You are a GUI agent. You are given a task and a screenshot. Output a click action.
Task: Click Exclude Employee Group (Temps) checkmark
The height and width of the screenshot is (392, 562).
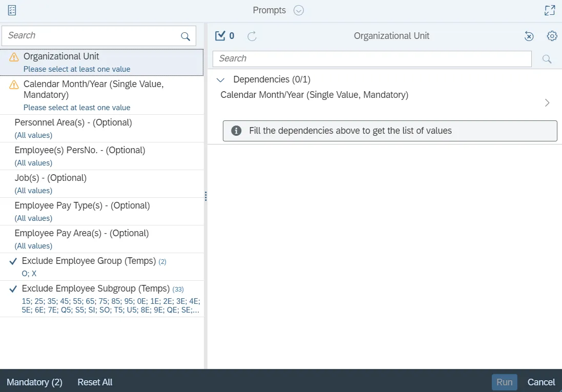[x=14, y=261]
